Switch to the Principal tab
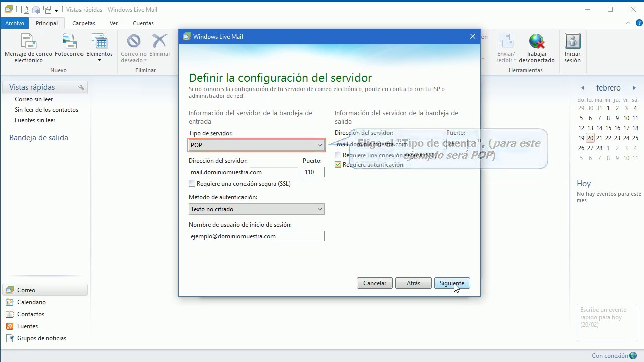The image size is (644, 362). [x=47, y=23]
